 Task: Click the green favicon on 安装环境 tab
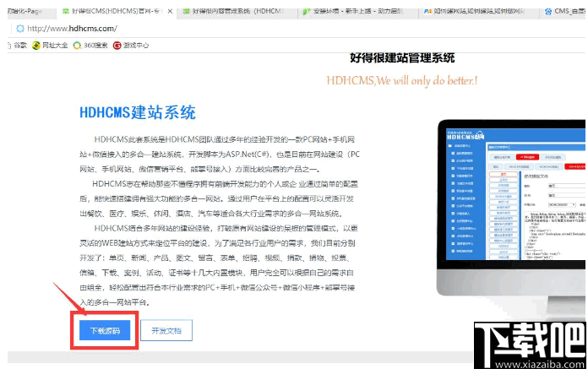(x=307, y=12)
